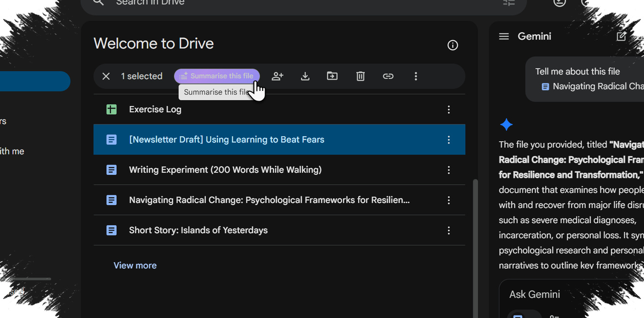Open more options for Writing Experiment
Viewport: 644px width, 318px height.
449,170
